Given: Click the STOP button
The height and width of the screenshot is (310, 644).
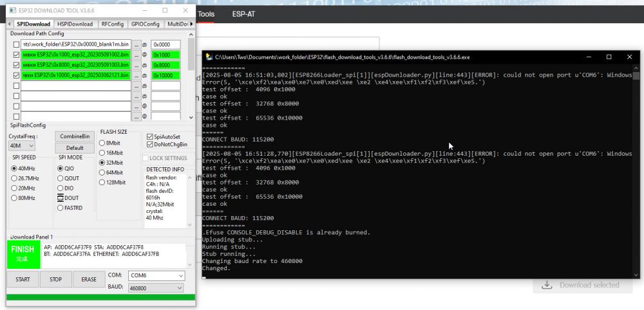Looking at the screenshot, I should pyautogui.click(x=55, y=279).
